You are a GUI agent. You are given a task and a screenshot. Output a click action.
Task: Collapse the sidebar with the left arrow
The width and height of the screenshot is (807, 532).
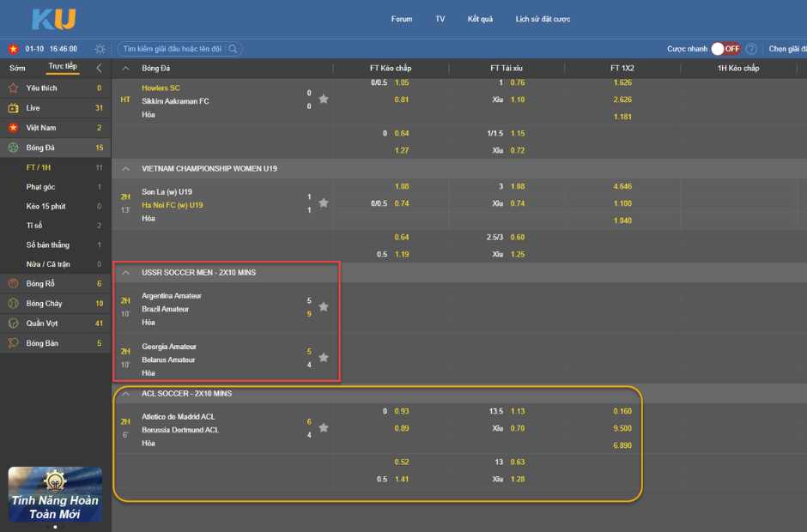click(99, 68)
